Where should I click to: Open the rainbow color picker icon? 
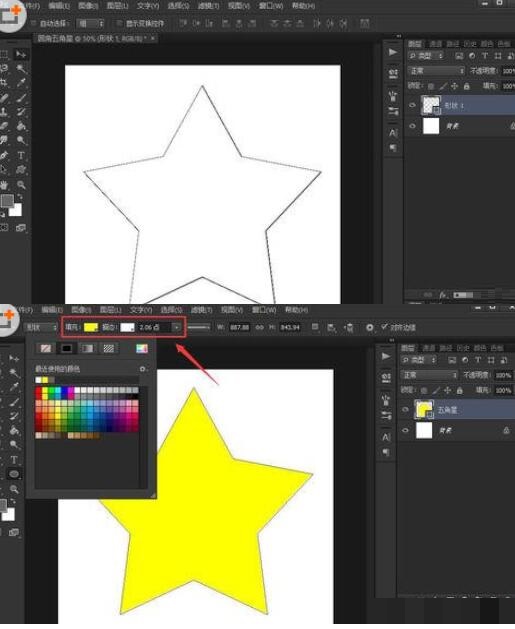(x=142, y=348)
